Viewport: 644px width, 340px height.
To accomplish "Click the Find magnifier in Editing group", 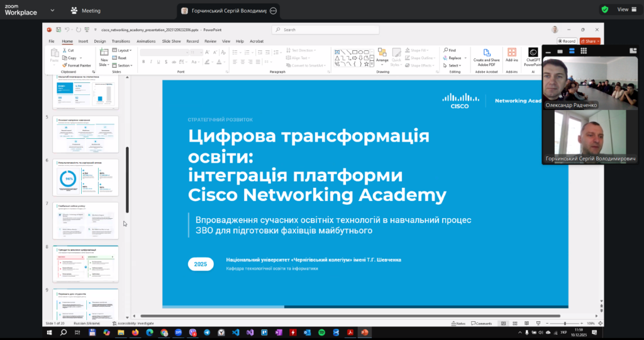I will pos(446,50).
